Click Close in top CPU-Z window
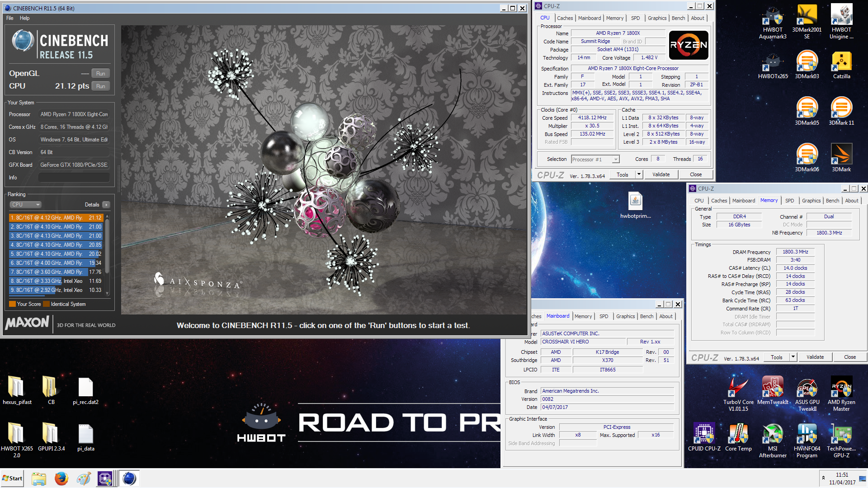868x488 pixels. (695, 174)
